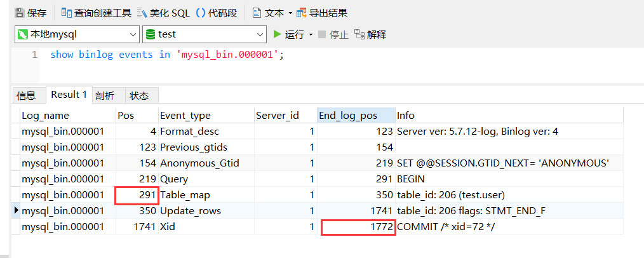Viewport: 644px width, 258px height.
Task: Open the connection dropdown showing 本地mysql
Action: click(77, 34)
